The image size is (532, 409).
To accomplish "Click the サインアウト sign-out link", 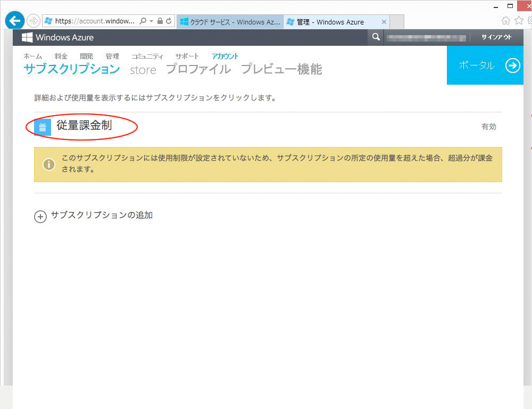I will coord(496,37).
